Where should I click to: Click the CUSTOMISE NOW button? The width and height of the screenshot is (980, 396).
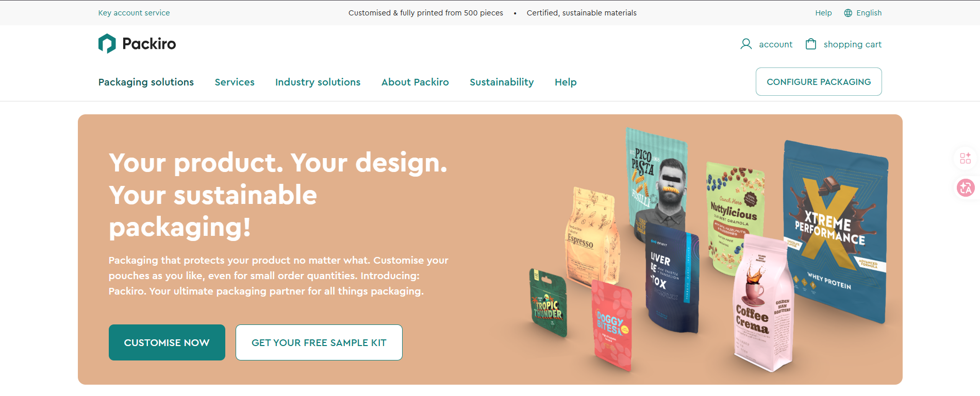[167, 342]
